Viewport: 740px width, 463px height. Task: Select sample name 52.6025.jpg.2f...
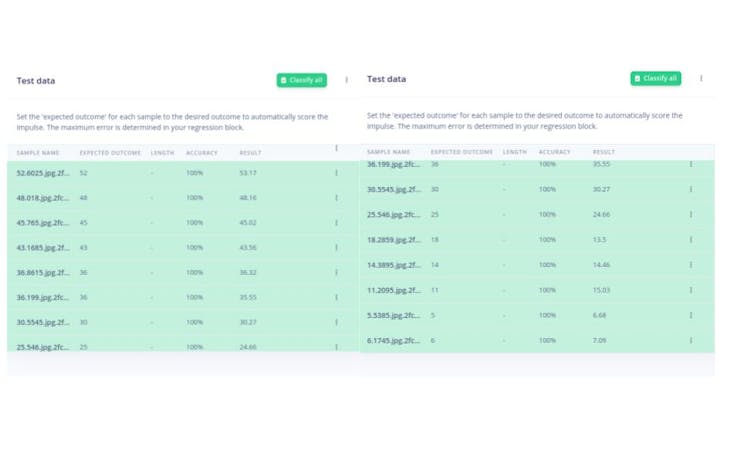[x=43, y=173]
